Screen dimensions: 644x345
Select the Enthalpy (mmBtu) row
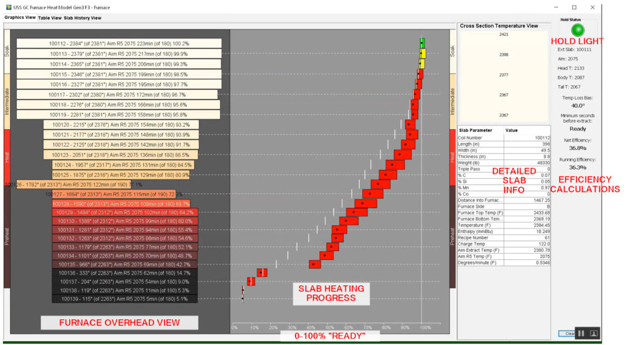point(504,232)
